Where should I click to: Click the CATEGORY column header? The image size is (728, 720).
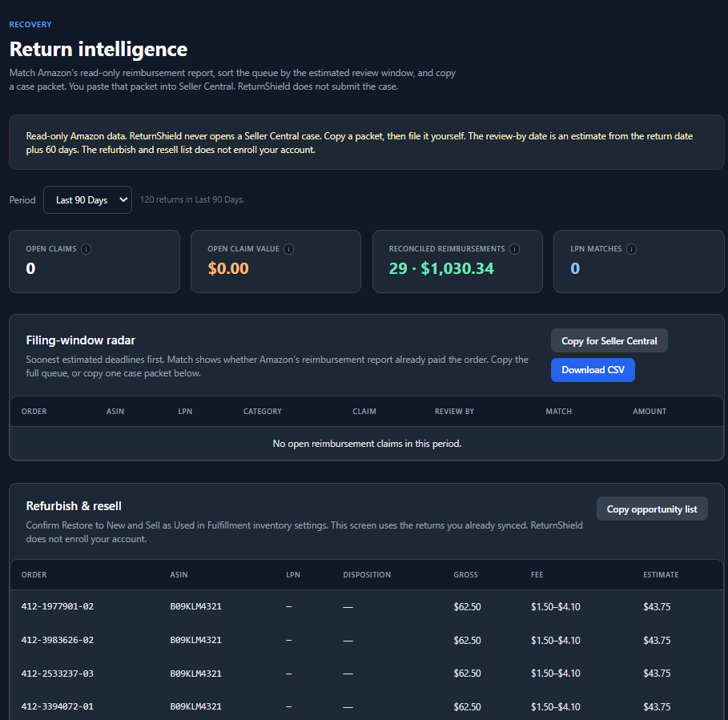point(263,412)
